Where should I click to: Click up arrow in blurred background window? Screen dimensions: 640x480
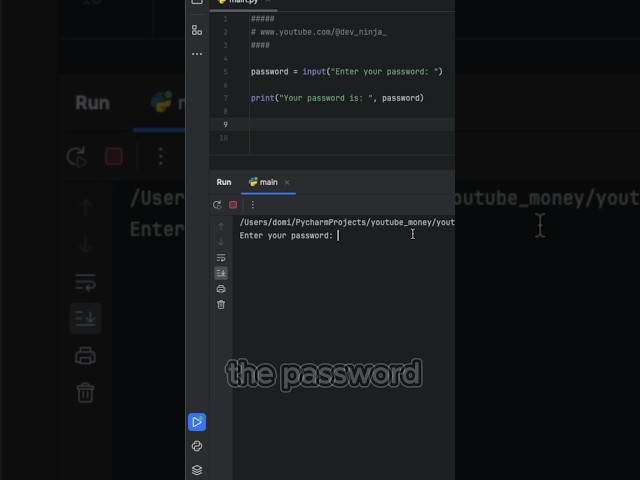(85, 207)
